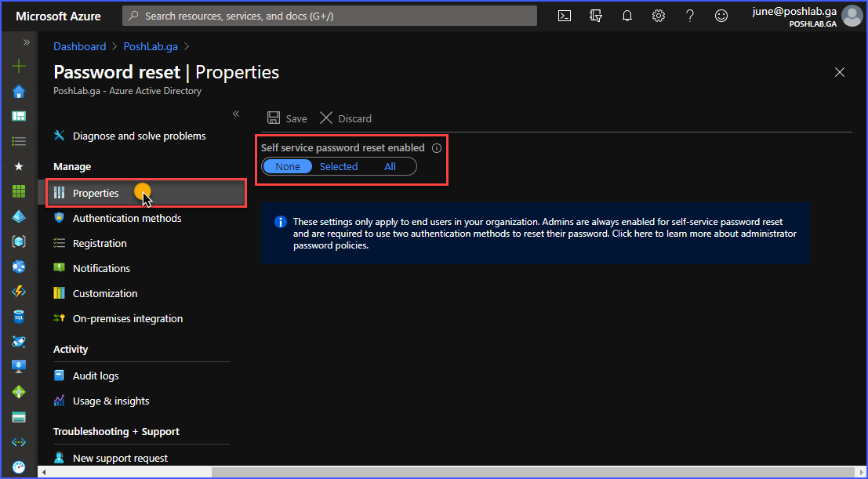Open the help question mark menu
Image resolution: width=868 pixels, height=479 pixels.
tap(690, 16)
